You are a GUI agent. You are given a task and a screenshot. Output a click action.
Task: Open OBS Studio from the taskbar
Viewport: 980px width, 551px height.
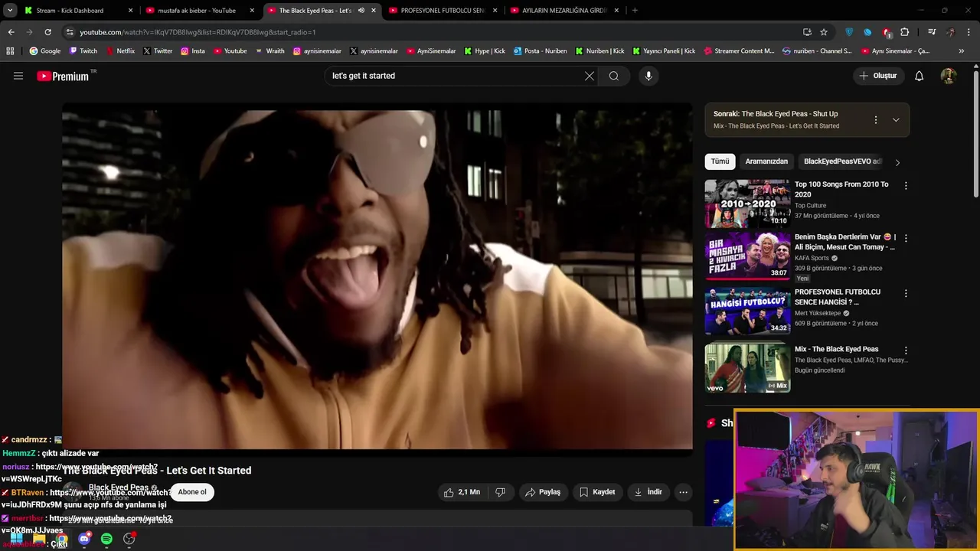[129, 540]
